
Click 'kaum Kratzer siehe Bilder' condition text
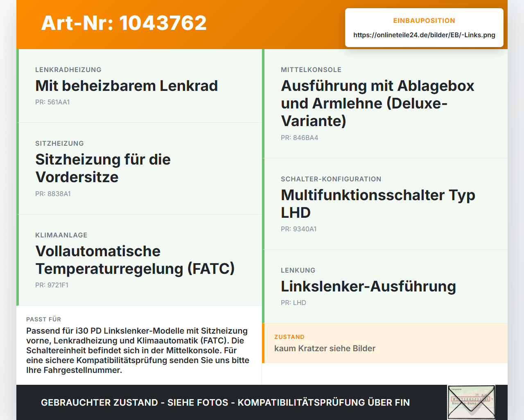point(325,348)
